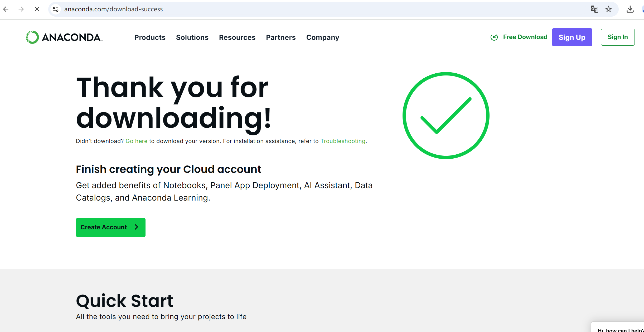Viewport: 644px width, 332px height.
Task: Click the translate page icon
Action: pyautogui.click(x=594, y=9)
